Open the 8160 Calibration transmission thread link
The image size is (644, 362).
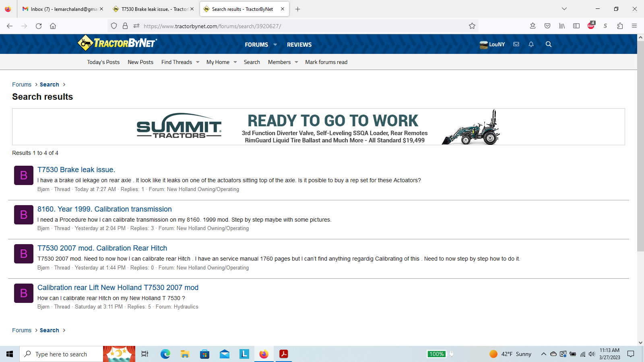[x=104, y=209]
